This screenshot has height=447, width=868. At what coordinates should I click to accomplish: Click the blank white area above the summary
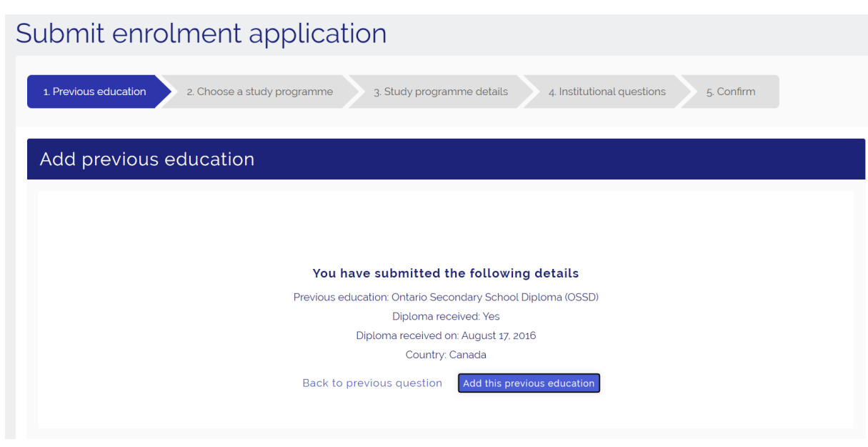coord(446,225)
